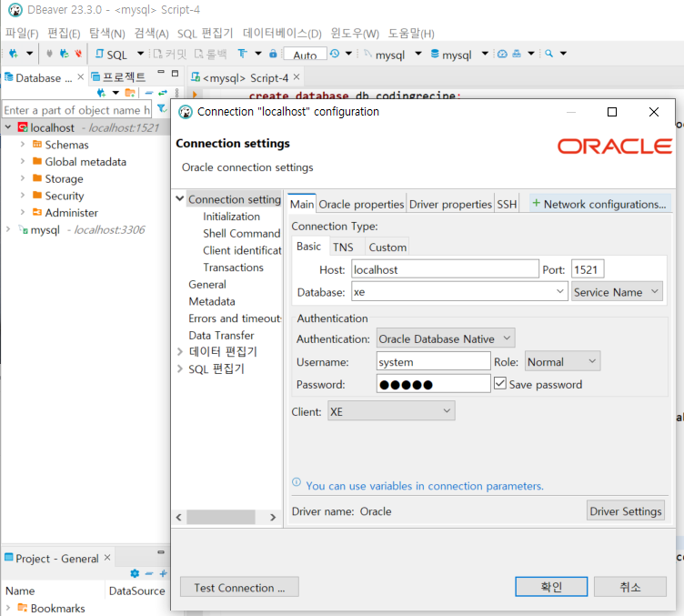Open the Role Normal dropdown

[562, 361]
